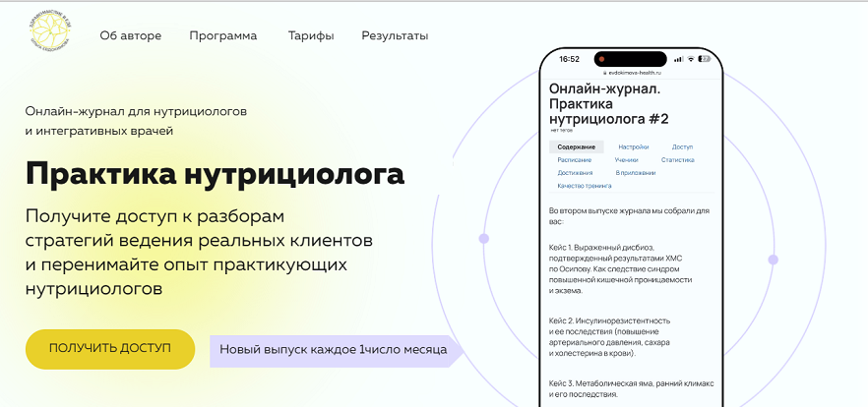The image size is (868, 407).
Task: Select the Ученики tab
Action: tap(626, 159)
